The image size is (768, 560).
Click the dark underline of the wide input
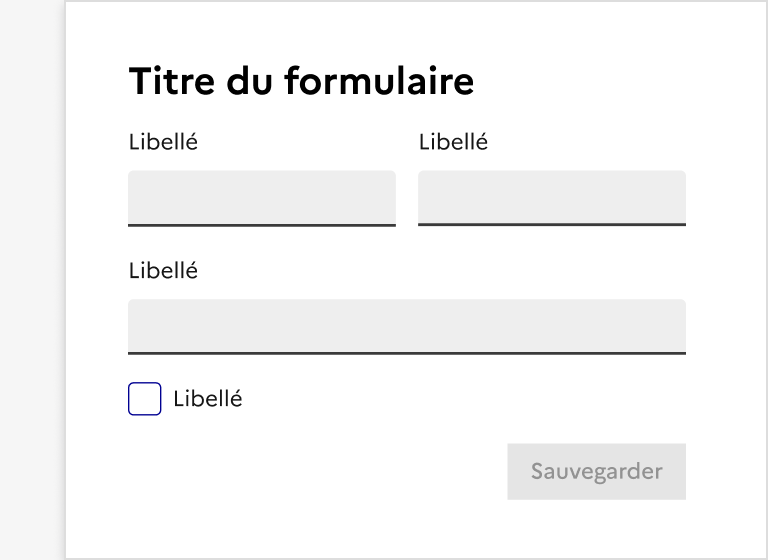click(x=407, y=353)
